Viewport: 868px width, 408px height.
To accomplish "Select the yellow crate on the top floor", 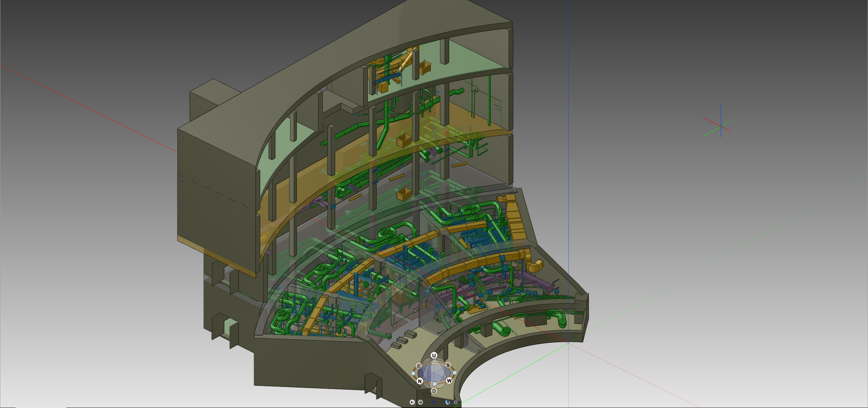I will [425, 68].
